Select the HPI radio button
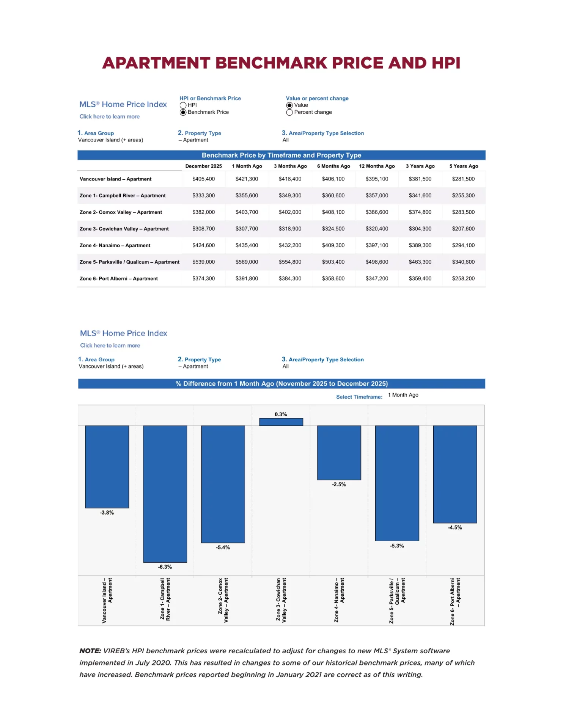The height and width of the screenshot is (728, 563). tap(183, 105)
